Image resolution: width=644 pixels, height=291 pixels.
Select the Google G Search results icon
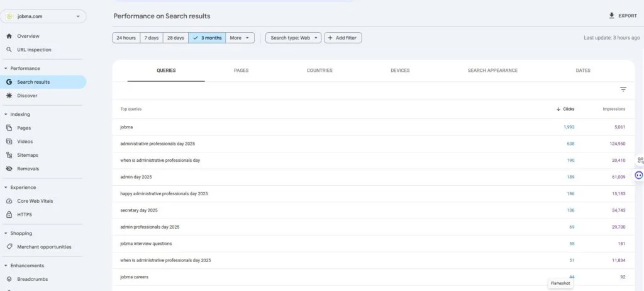(x=9, y=82)
